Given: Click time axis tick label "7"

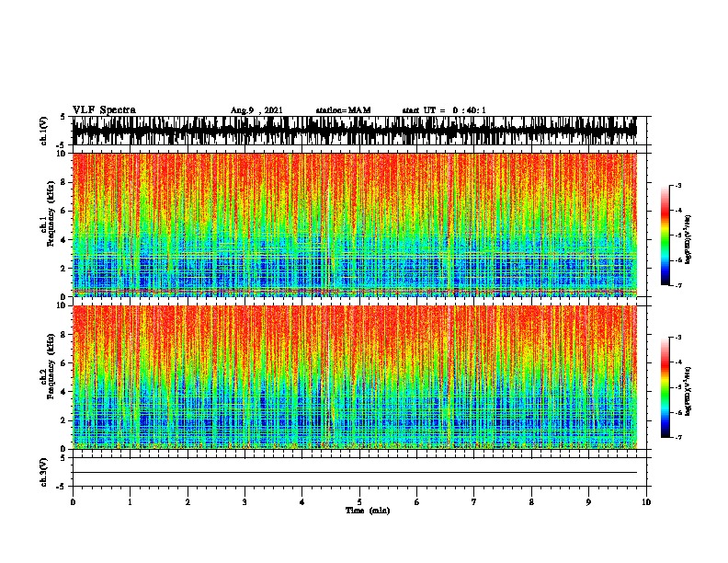Looking at the screenshot, I should pos(474,502).
